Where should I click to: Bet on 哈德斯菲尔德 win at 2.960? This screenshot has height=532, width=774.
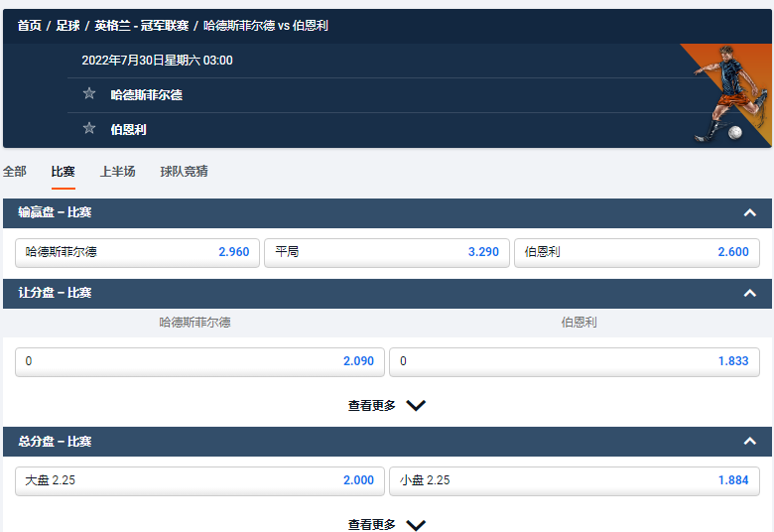pos(137,252)
